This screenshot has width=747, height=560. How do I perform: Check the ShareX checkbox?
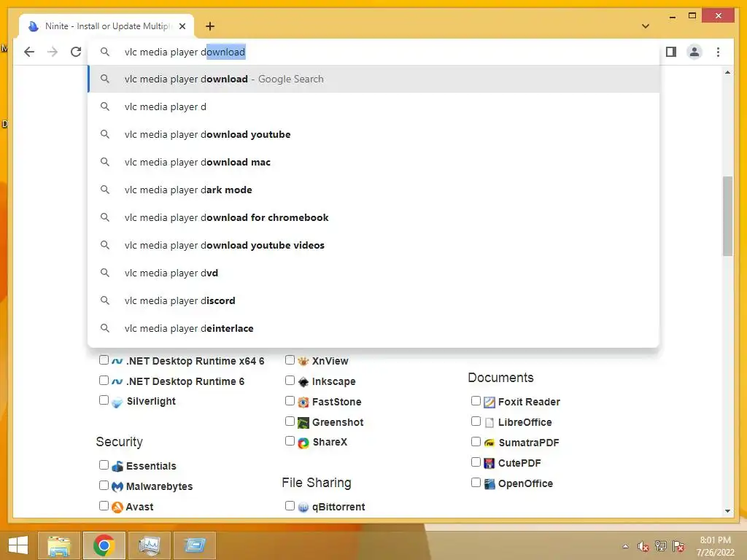[290, 441]
